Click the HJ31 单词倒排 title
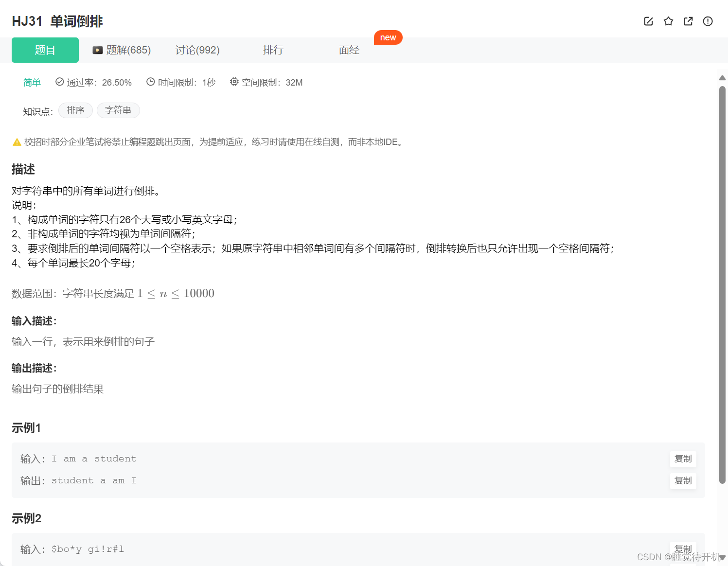The width and height of the screenshot is (728, 566). (57, 21)
